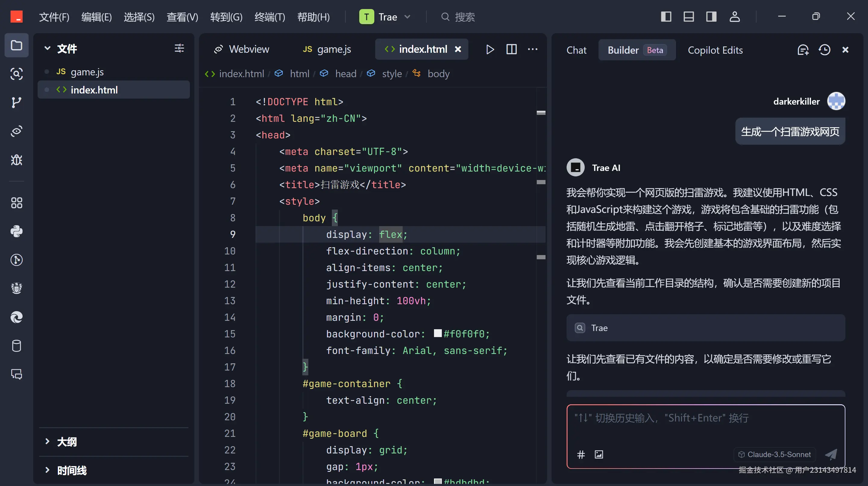Toggle the left primary sidebar layout
This screenshot has width=868, height=486.
click(666, 17)
